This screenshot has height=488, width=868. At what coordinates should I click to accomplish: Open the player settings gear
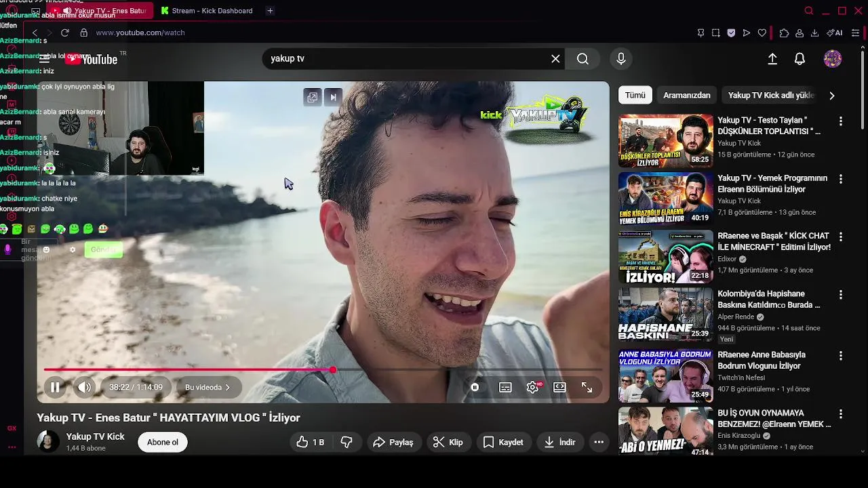point(533,388)
